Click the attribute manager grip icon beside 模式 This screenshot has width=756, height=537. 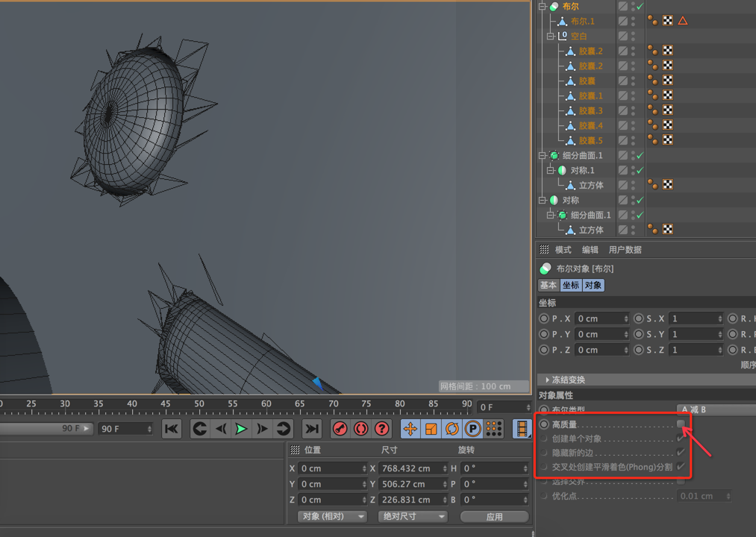(544, 249)
